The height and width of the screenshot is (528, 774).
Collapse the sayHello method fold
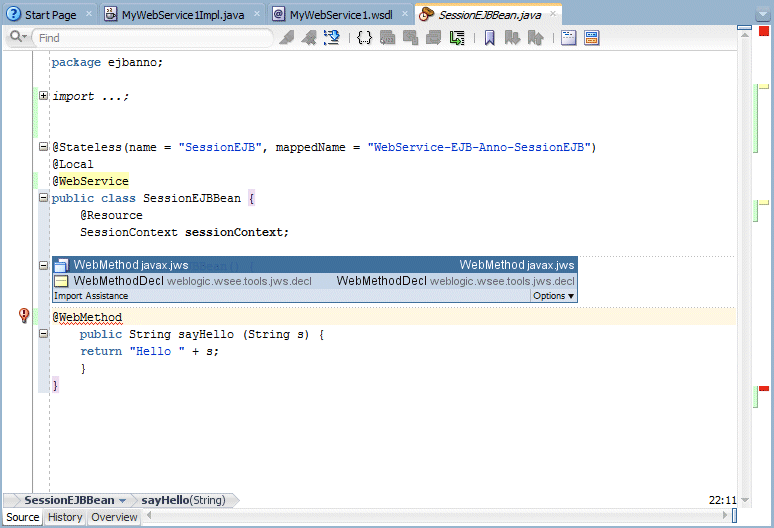43,334
